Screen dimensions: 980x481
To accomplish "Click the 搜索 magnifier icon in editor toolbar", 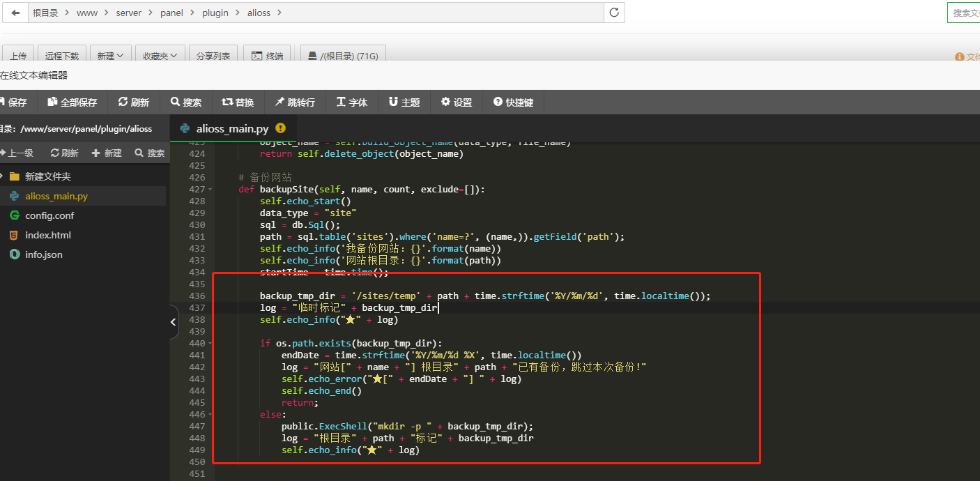I will point(176,102).
